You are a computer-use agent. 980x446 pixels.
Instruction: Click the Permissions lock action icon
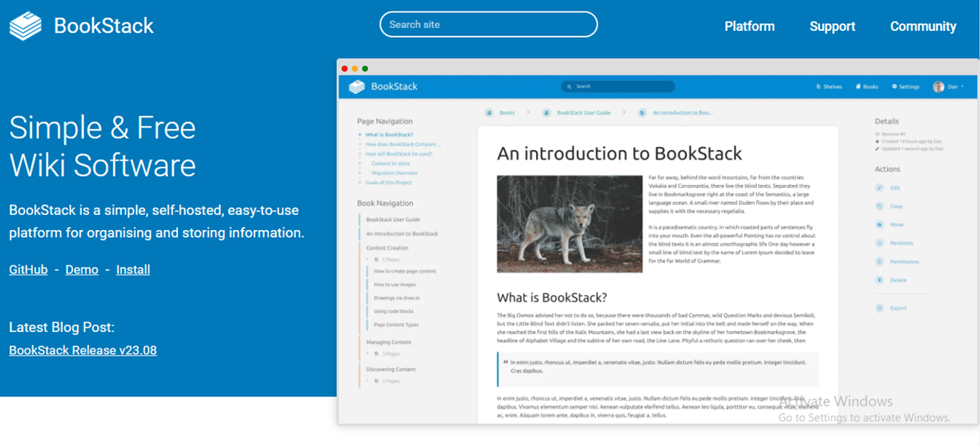point(880,262)
